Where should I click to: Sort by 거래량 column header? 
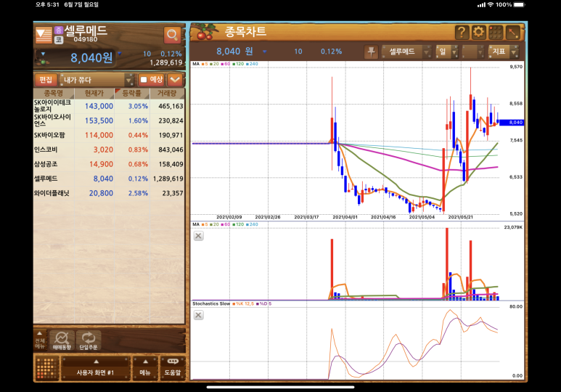(167, 94)
